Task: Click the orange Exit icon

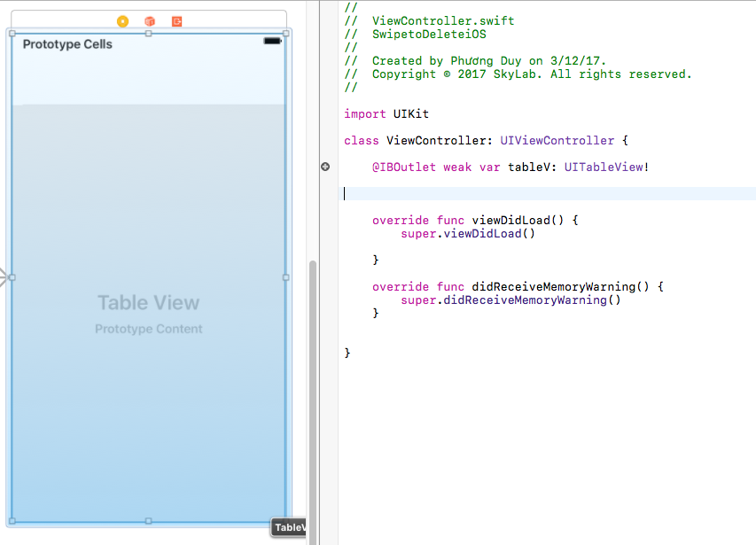Action: pyautogui.click(x=177, y=21)
